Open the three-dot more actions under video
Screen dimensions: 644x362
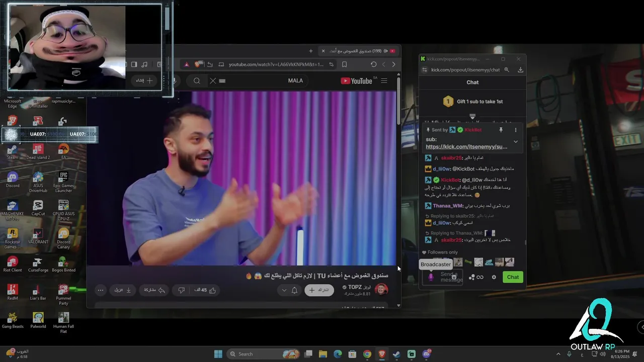point(101,290)
